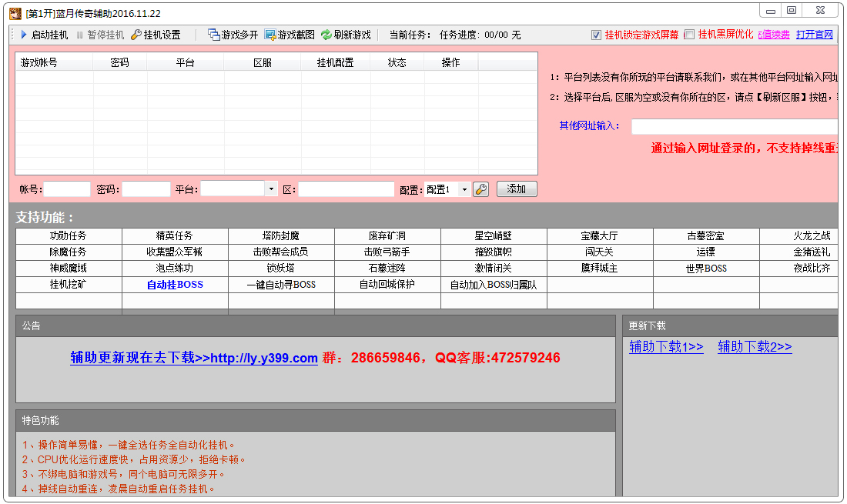847x504 pixels.
Task: Select the 宝藏大厅 cell
Action: [x=600, y=235]
